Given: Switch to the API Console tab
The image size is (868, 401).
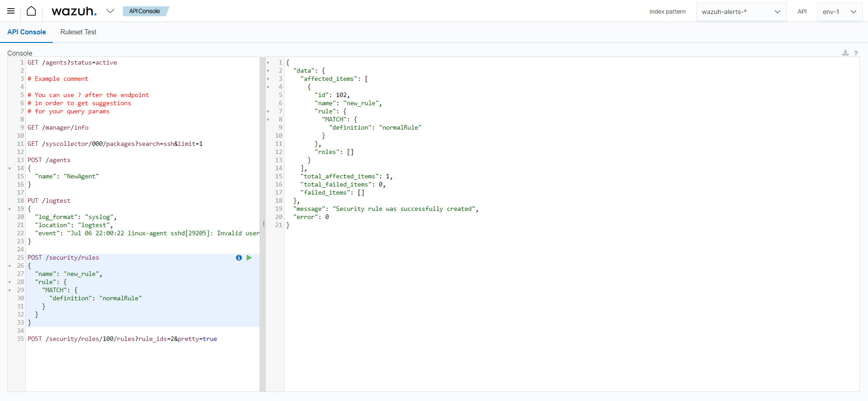Looking at the screenshot, I should coord(27,32).
